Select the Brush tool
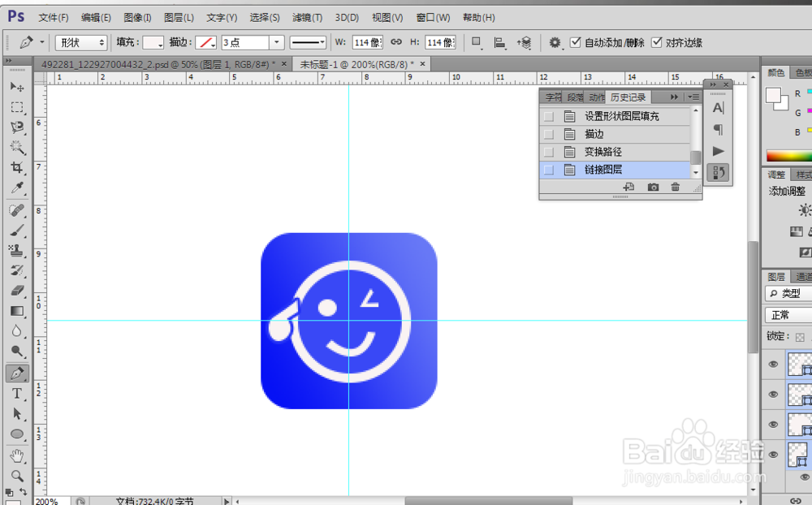The image size is (812, 505). tap(17, 231)
